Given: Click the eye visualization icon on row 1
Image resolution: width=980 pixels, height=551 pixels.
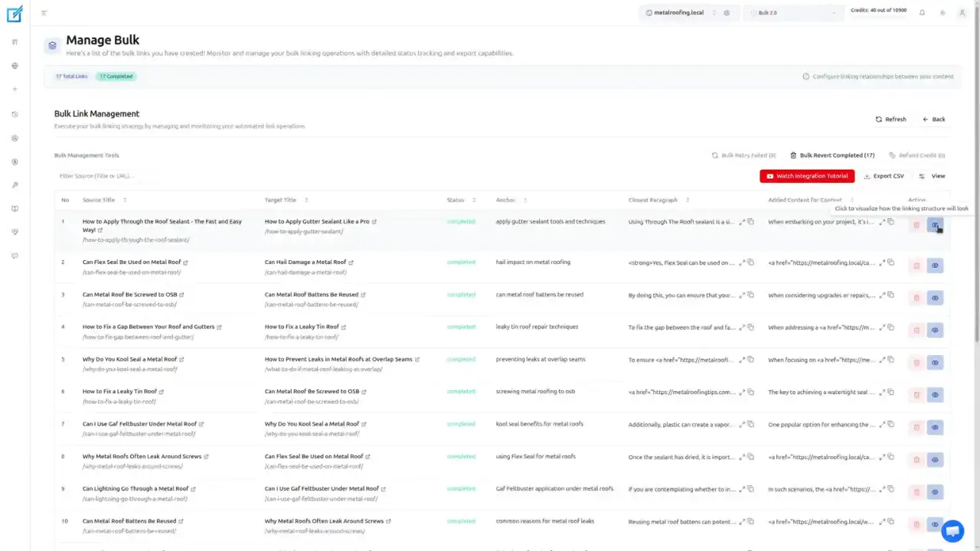Looking at the screenshot, I should [x=935, y=224].
